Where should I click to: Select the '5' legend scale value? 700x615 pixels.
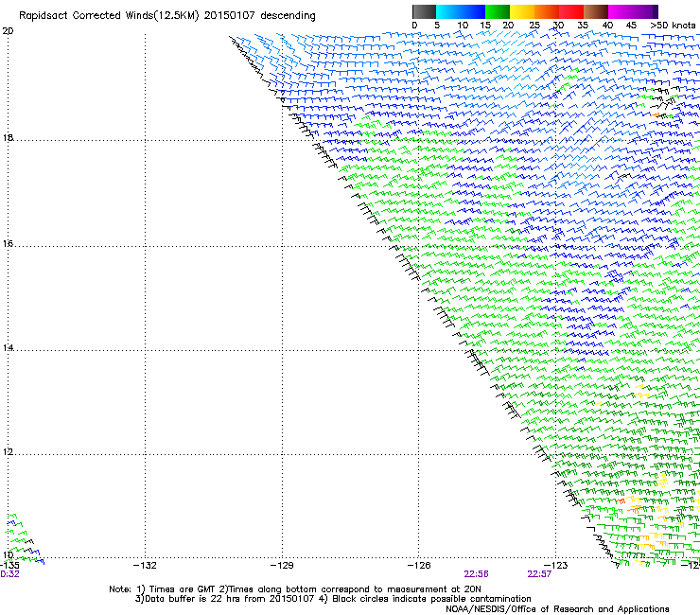coord(437,26)
